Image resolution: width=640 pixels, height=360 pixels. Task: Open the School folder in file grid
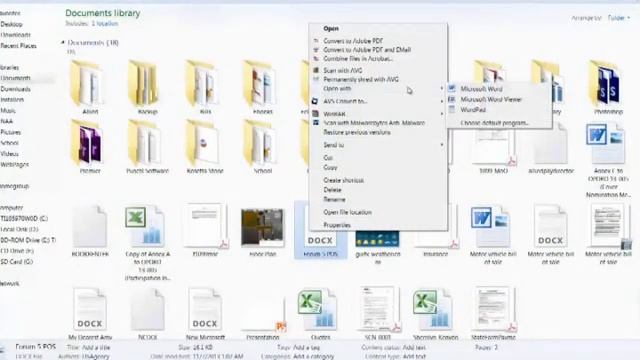(x=262, y=146)
